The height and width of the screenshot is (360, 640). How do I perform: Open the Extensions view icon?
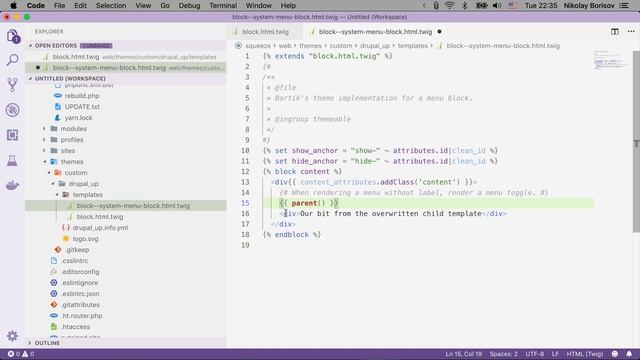coord(13,135)
